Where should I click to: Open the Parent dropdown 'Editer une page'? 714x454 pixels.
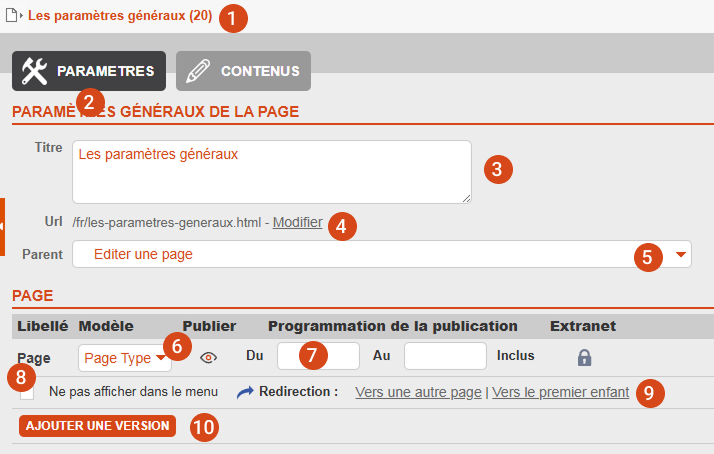pos(380,254)
